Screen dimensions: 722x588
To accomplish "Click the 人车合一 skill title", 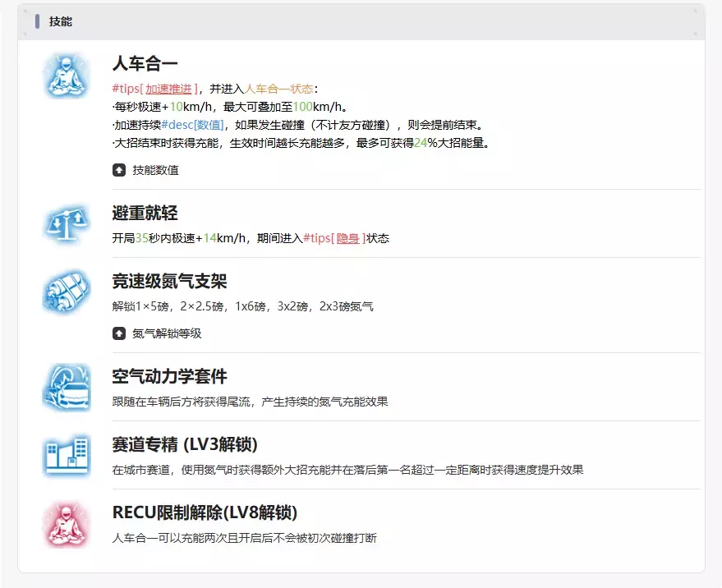I will coord(145,63).
